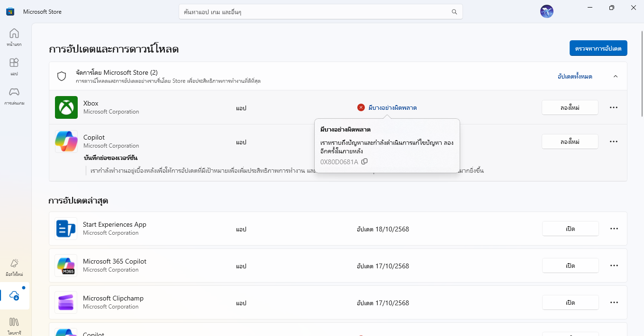Retry (ลองใหม่) the Copilot update
The width and height of the screenshot is (644, 336).
pyautogui.click(x=570, y=141)
